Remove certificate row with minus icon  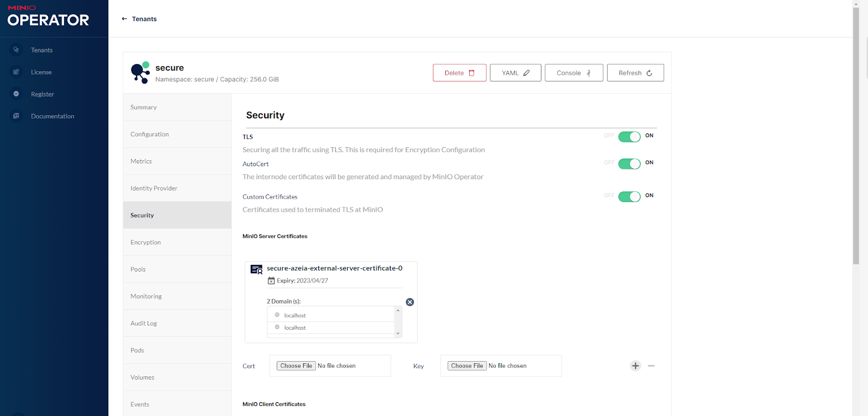(x=652, y=366)
